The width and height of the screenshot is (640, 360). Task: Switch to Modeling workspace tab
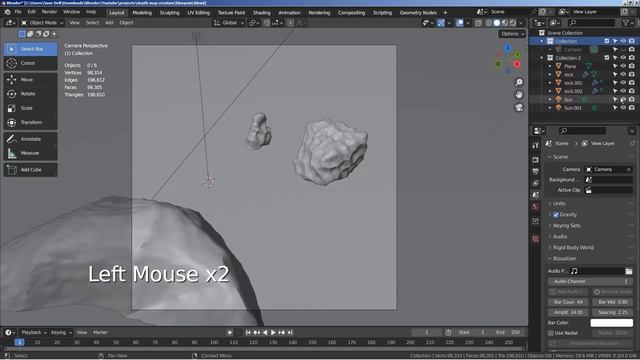(x=142, y=13)
